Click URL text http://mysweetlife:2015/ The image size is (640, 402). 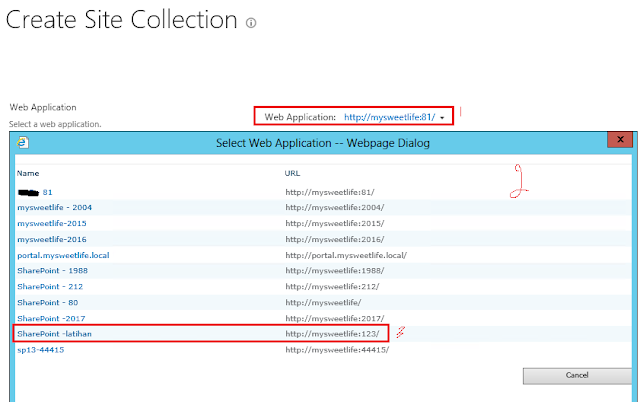(335, 223)
